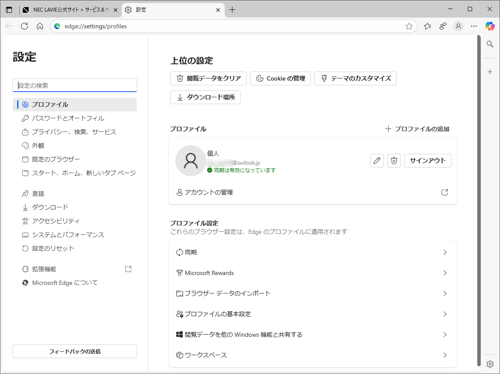The image size is (500, 374).
Task: Open パスワードとオートフィル settings
Action: coord(75,118)
